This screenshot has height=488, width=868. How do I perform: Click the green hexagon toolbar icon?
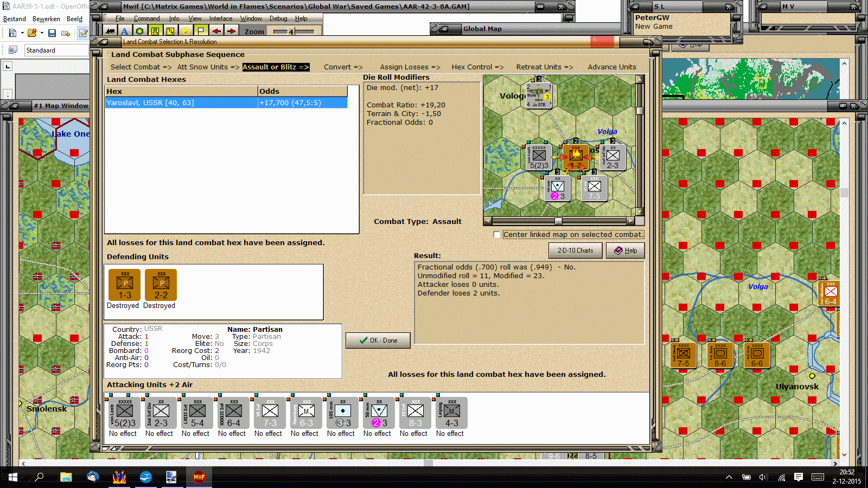(140, 31)
